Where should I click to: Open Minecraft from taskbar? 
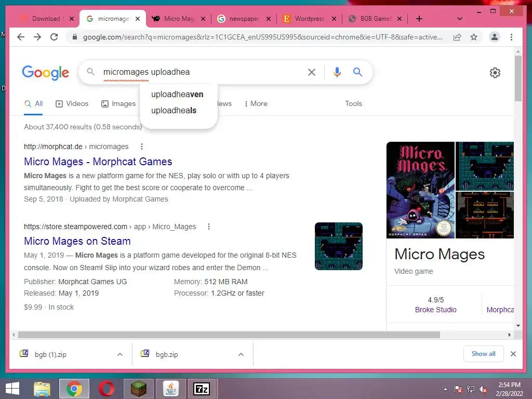138,389
